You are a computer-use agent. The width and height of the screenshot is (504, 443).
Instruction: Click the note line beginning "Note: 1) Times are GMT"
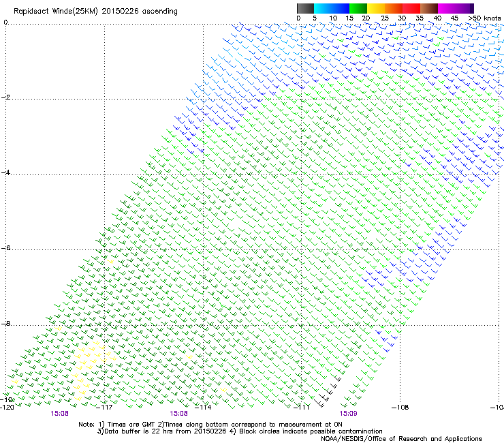(210, 425)
